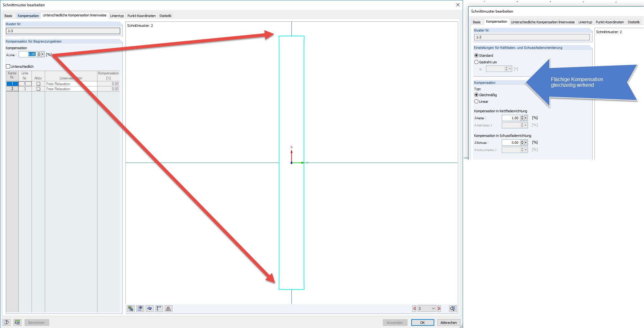Select Gedreht um radio in right window
This screenshot has height=328, width=644.
click(x=476, y=62)
